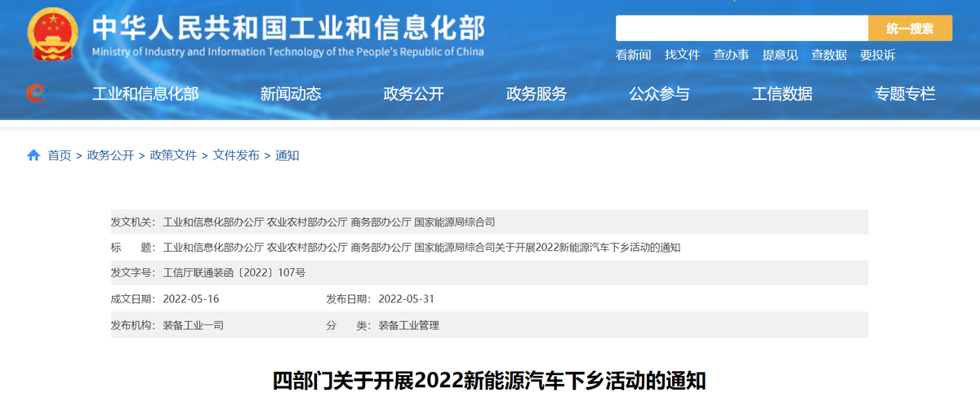Open the 找文件 quick link

[x=682, y=55]
